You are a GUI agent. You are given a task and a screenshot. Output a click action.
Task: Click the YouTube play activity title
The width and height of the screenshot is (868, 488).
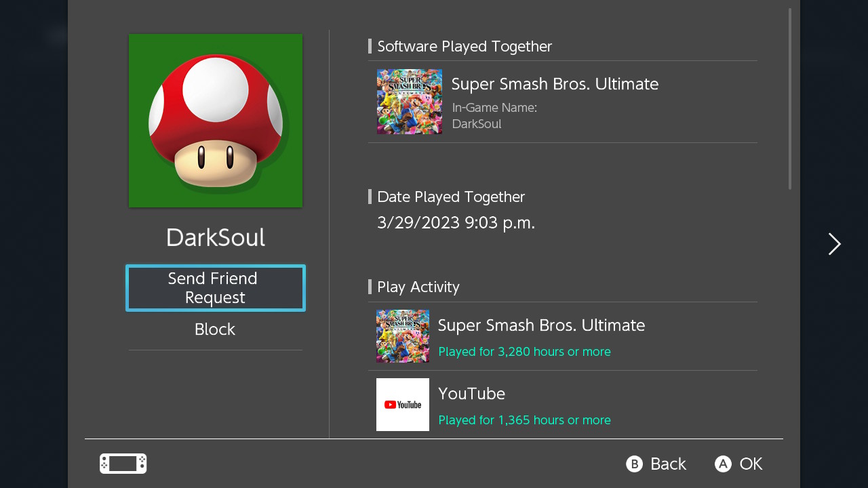click(471, 394)
